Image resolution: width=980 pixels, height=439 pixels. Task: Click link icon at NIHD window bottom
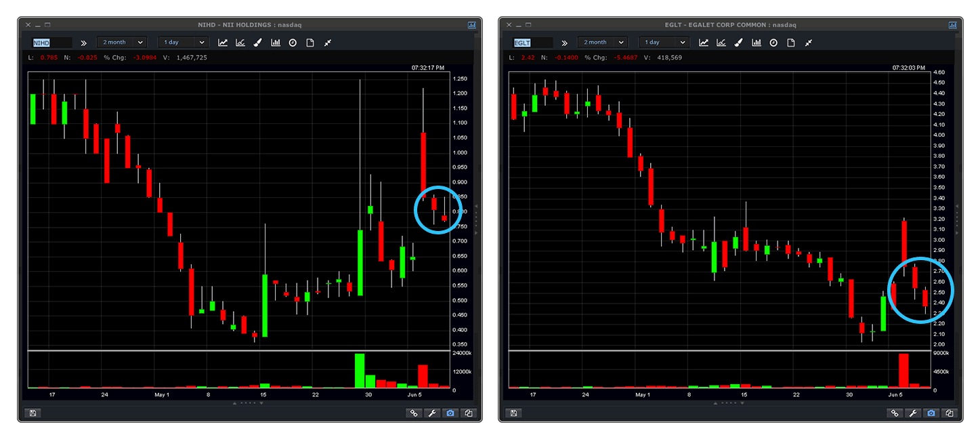tap(414, 413)
